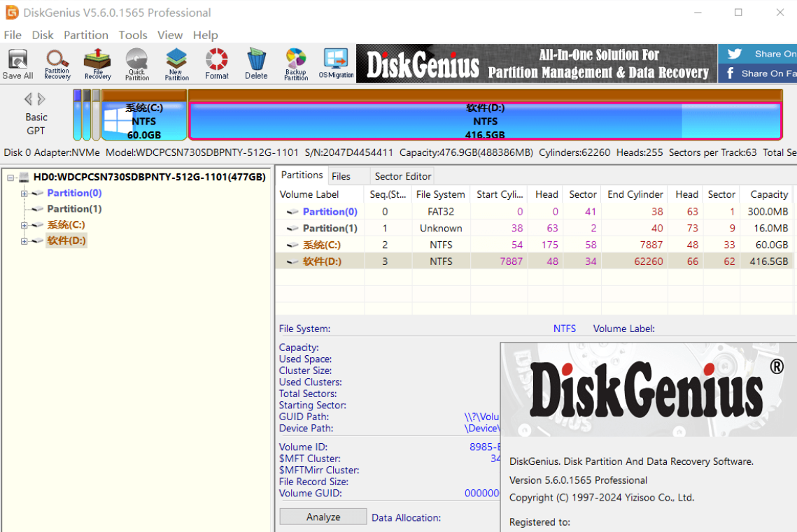The height and width of the screenshot is (532, 797).
Task: Click the 系统(C:) name in partition table
Action: tap(322, 245)
